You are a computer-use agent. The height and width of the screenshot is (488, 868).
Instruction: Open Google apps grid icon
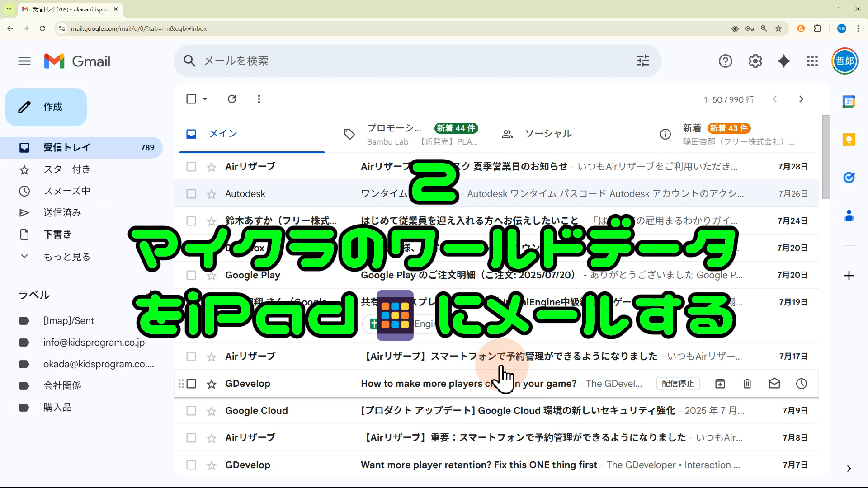[x=812, y=61]
